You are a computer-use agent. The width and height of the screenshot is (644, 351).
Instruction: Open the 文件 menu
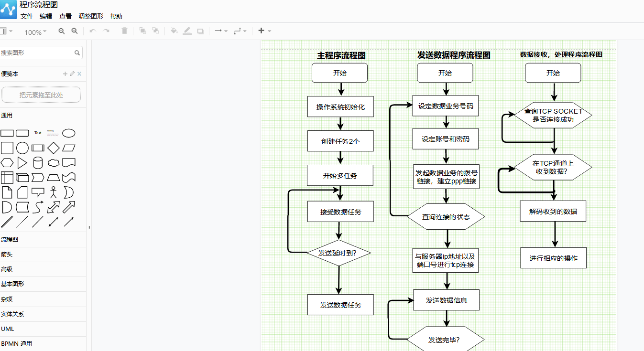(27, 16)
